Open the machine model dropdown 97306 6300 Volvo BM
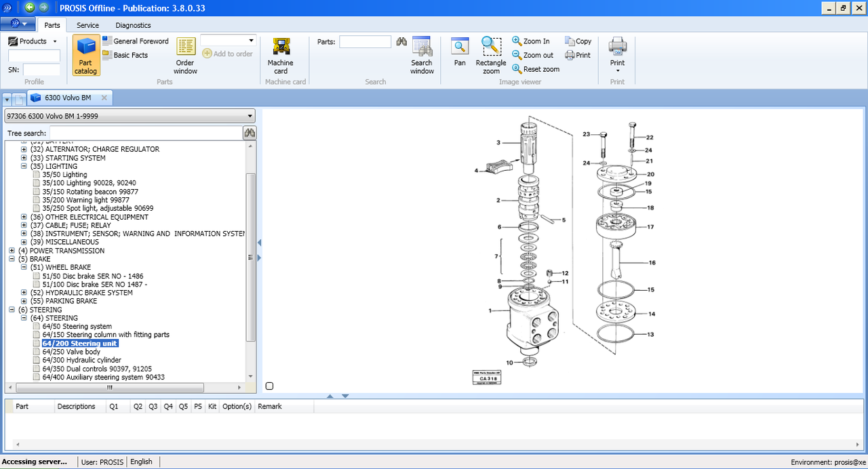This screenshot has height=469, width=868. coord(130,116)
